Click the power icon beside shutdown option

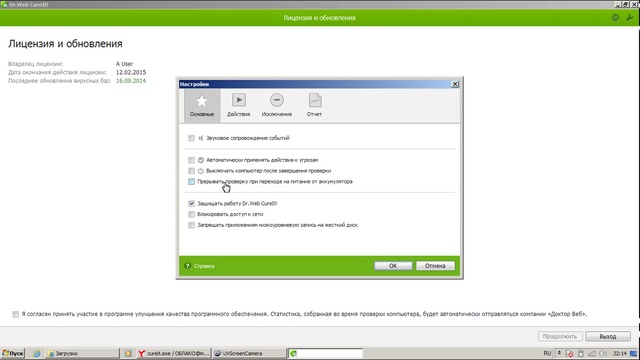200,171
